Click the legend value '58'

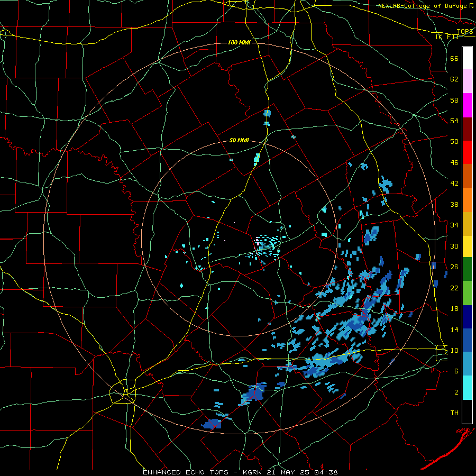(454, 100)
